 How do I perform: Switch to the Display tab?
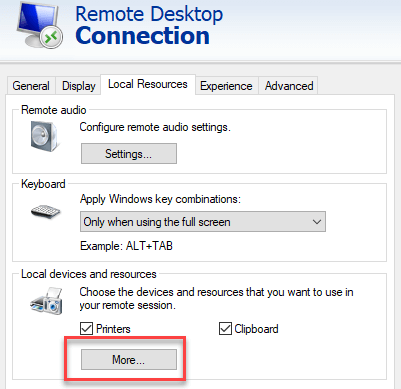point(79,86)
